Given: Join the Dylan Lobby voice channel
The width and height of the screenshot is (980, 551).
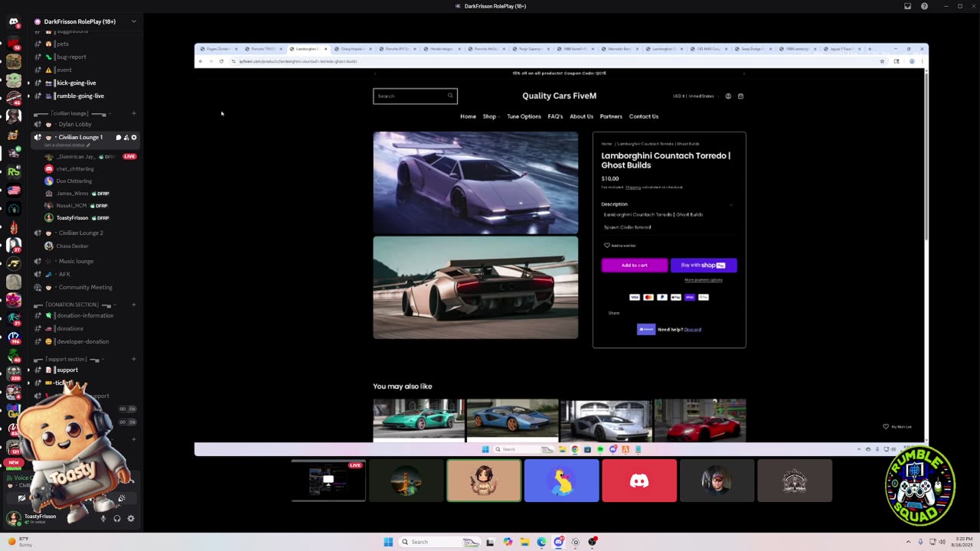Looking at the screenshot, I should pos(75,124).
